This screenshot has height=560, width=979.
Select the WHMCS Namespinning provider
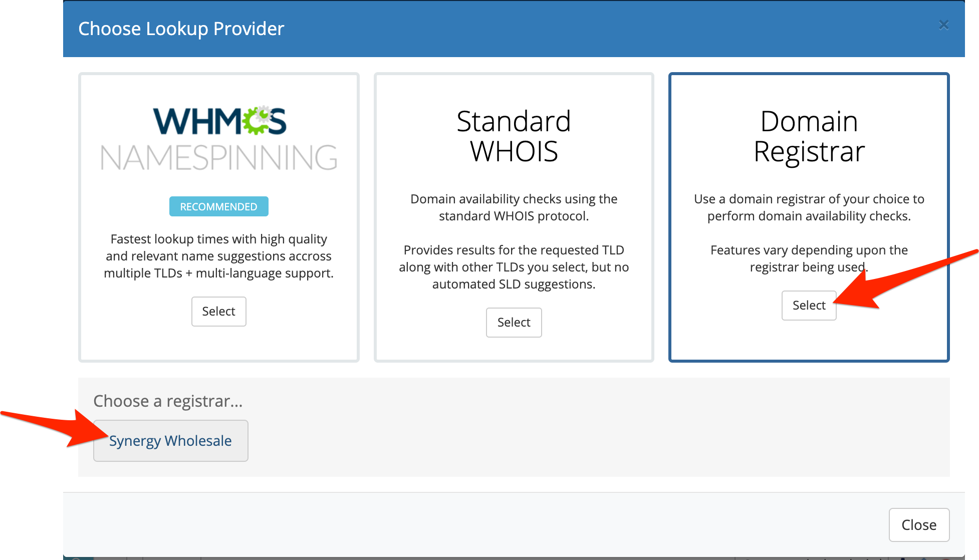[218, 311]
